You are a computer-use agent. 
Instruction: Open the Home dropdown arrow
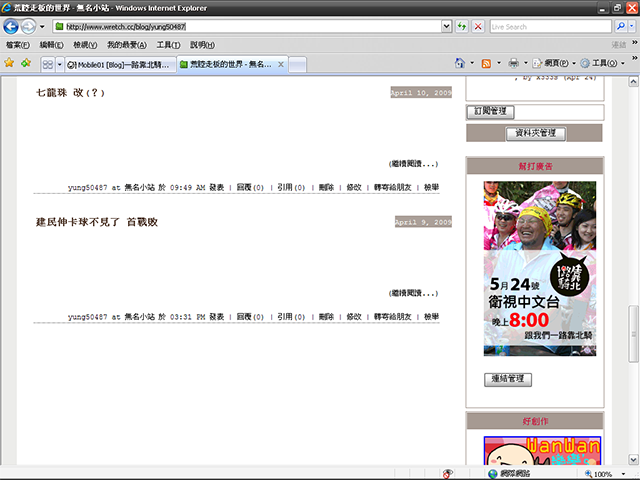[472, 63]
